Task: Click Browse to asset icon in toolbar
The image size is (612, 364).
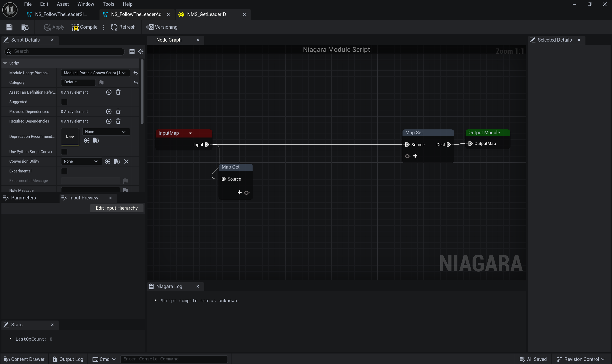Action: coord(25,27)
